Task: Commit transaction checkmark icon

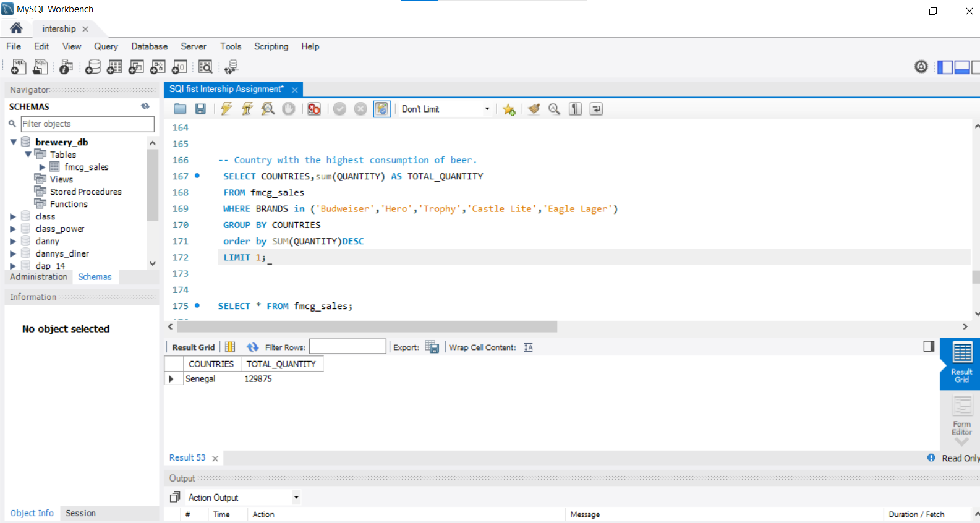Action: (339, 109)
